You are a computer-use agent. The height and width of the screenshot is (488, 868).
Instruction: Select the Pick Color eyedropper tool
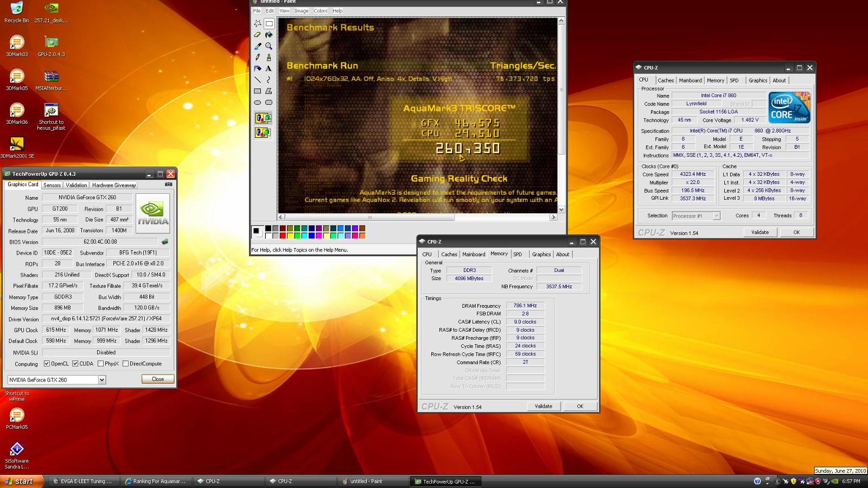(x=258, y=46)
